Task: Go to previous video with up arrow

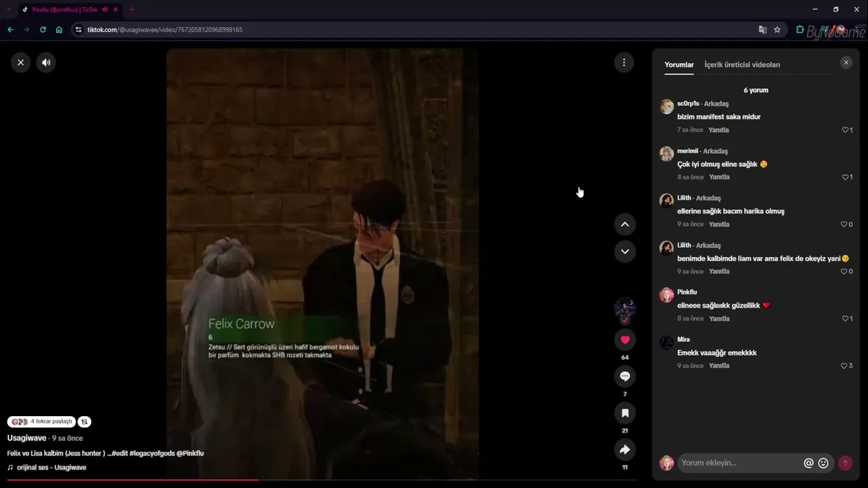Action: pyautogui.click(x=625, y=224)
